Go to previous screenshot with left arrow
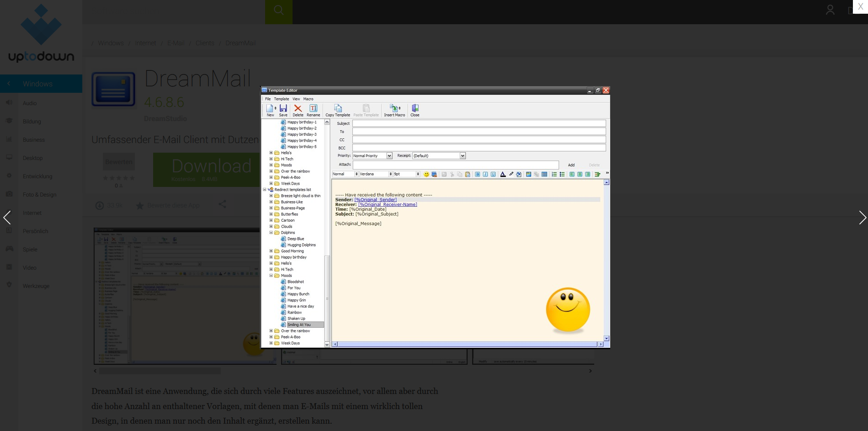Screen dimensions: 868x431 [x=7, y=218]
